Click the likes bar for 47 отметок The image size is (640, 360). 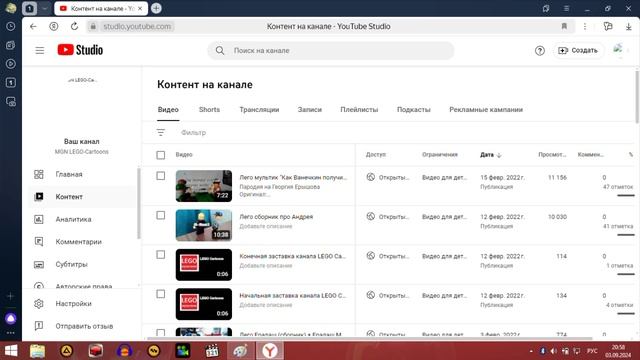coord(625,196)
